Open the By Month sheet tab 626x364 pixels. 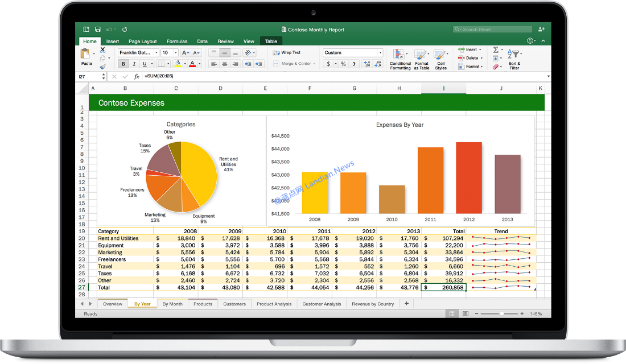172,303
